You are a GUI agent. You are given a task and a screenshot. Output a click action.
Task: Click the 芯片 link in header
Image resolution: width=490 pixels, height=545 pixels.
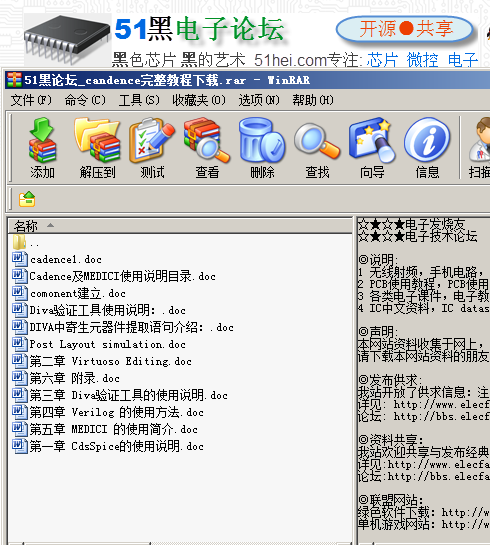click(x=383, y=60)
